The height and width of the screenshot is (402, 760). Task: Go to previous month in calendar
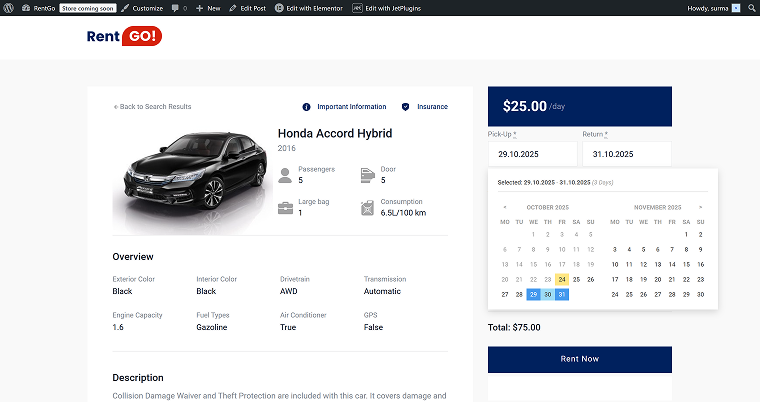pos(505,207)
